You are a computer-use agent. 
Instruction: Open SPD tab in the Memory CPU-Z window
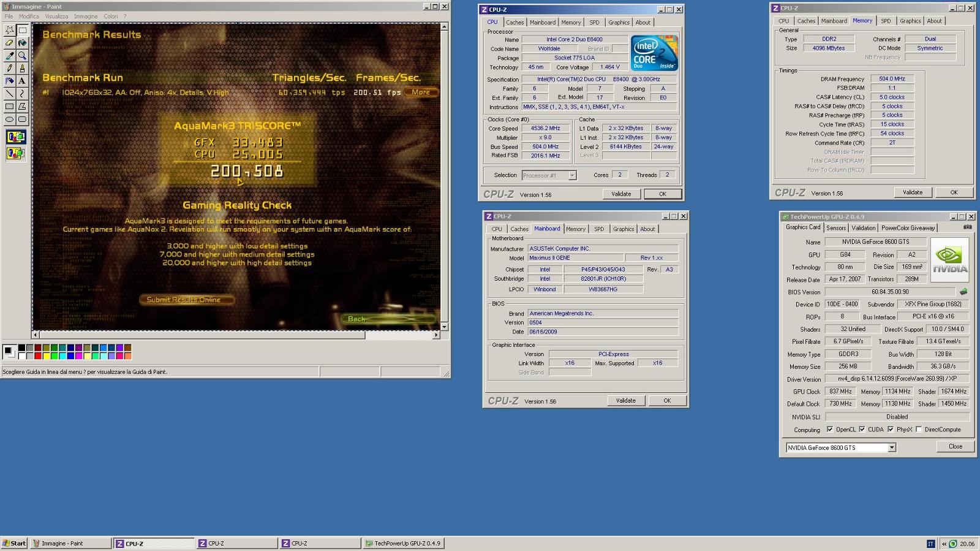click(x=886, y=21)
